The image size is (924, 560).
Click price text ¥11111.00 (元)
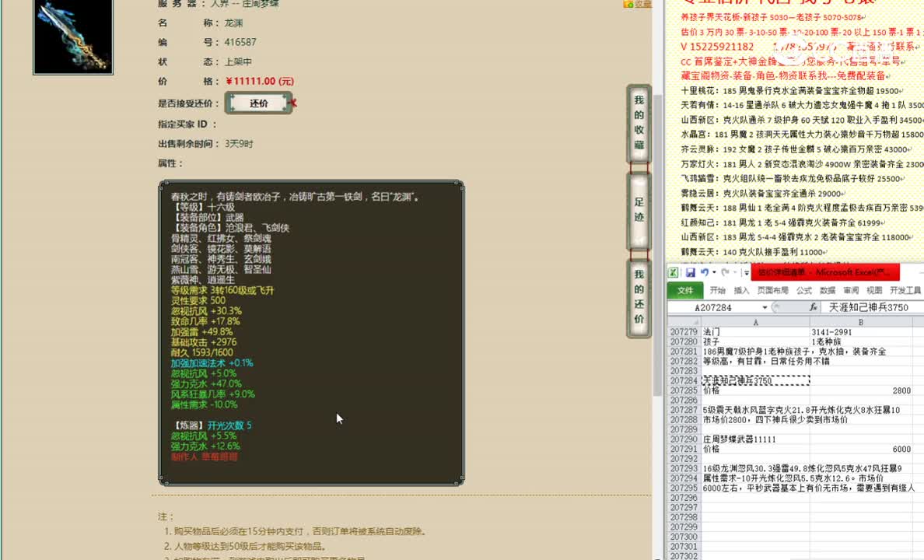[x=260, y=82]
